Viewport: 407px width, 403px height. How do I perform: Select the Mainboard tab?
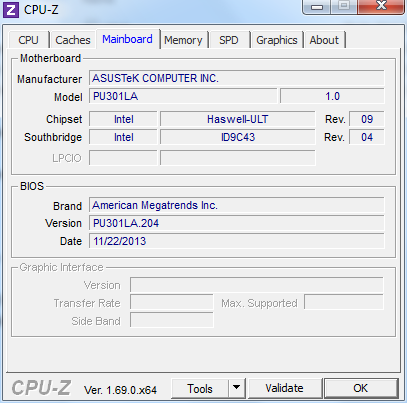[x=128, y=39]
